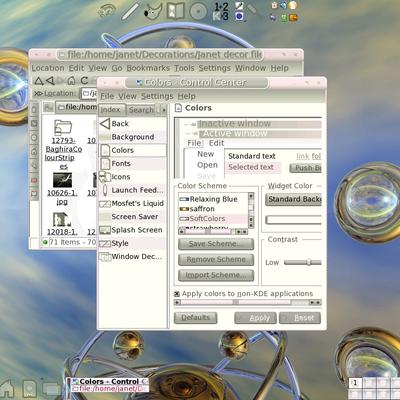Open the 10626-1.jpg thumbnail
This screenshot has width=400, height=400.
(x=62, y=188)
